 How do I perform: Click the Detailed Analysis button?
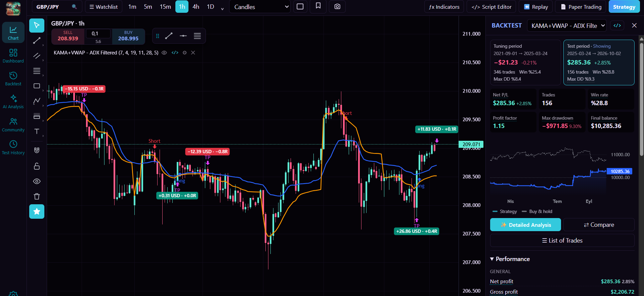tap(525, 225)
